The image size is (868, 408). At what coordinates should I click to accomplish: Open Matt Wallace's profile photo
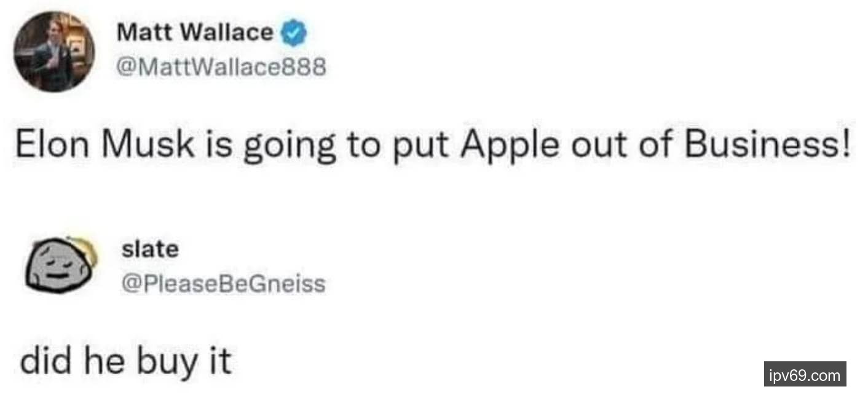click(54, 52)
